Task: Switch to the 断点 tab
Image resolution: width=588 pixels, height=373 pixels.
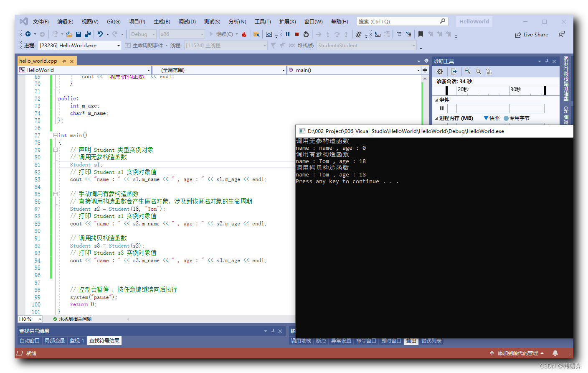Action: click(x=321, y=341)
